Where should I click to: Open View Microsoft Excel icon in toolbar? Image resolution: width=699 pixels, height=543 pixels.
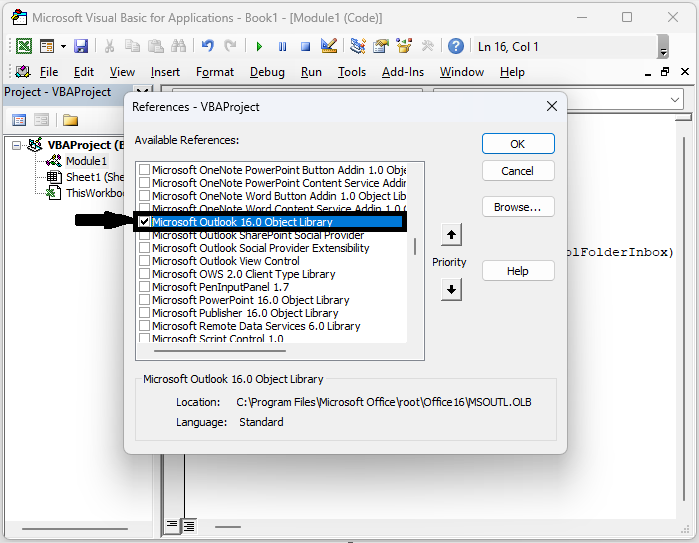24,46
